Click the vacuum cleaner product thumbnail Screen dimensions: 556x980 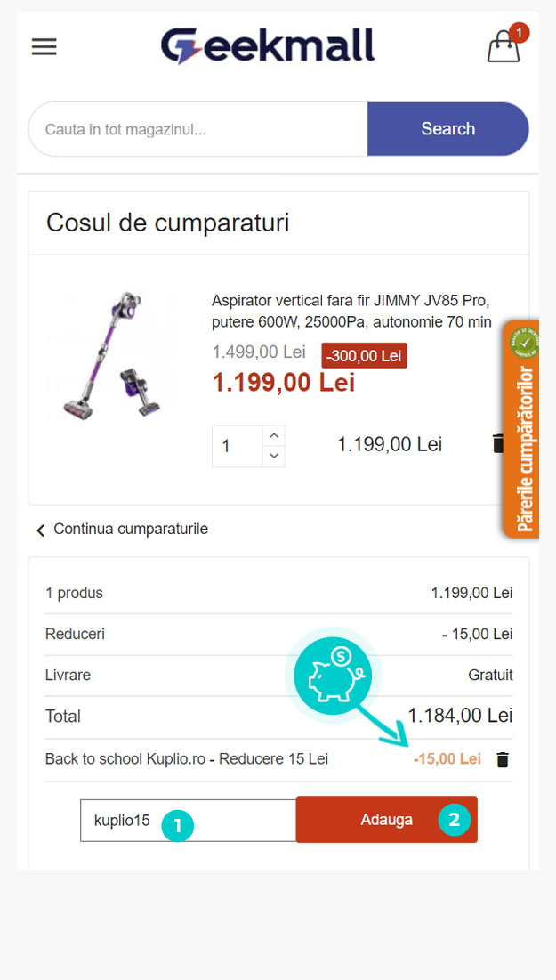click(x=111, y=355)
